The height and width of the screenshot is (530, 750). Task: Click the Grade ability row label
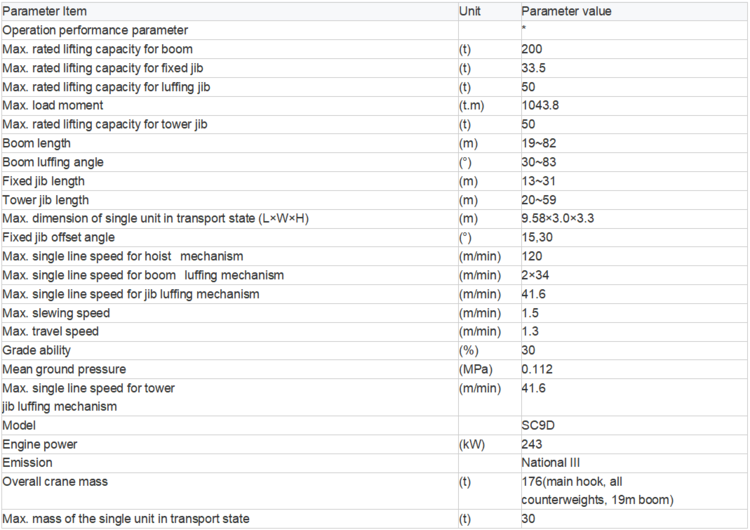(x=36, y=351)
